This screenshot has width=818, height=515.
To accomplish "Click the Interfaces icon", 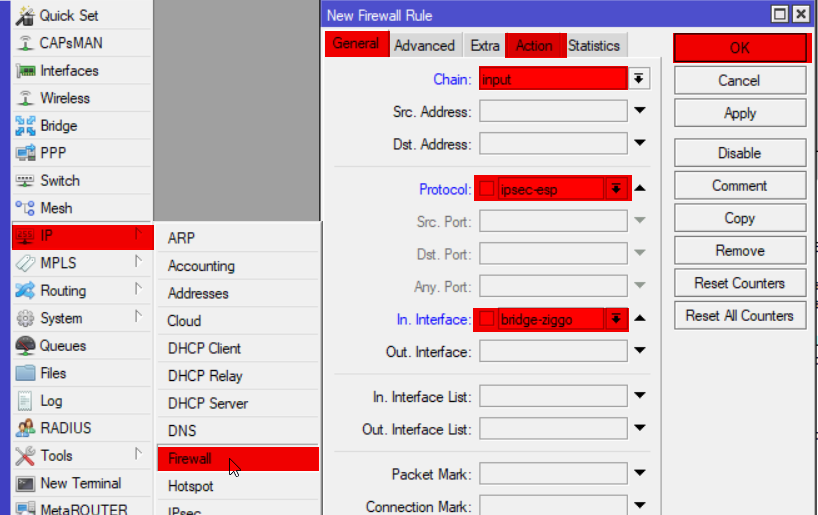I will (25, 71).
